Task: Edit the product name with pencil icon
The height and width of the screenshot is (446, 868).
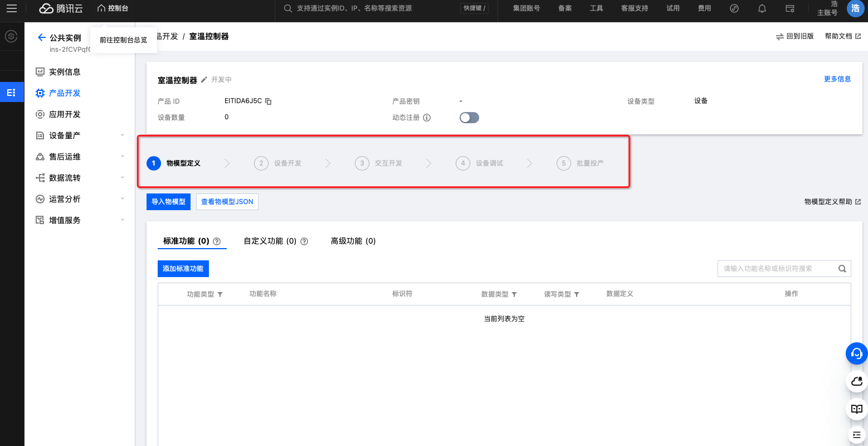Action: coord(204,80)
